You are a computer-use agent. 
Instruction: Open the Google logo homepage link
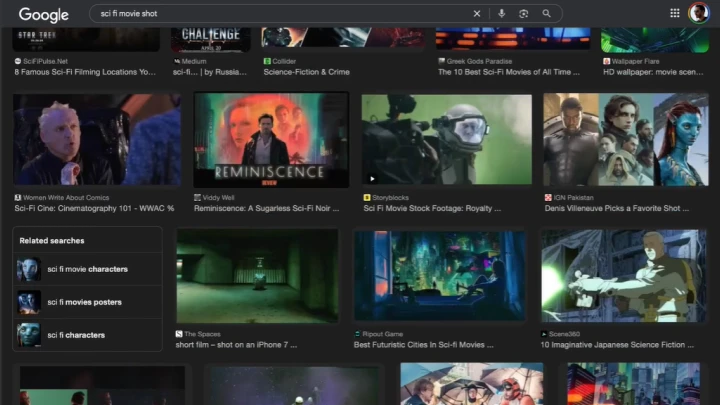tap(44, 14)
